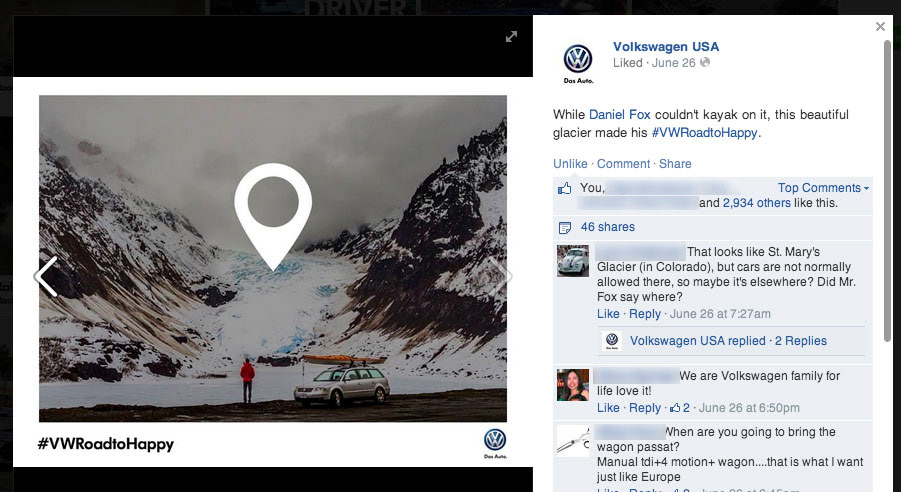The width and height of the screenshot is (901, 492).
Task: Like the St. Mary's Glacier comment
Action: (x=608, y=314)
